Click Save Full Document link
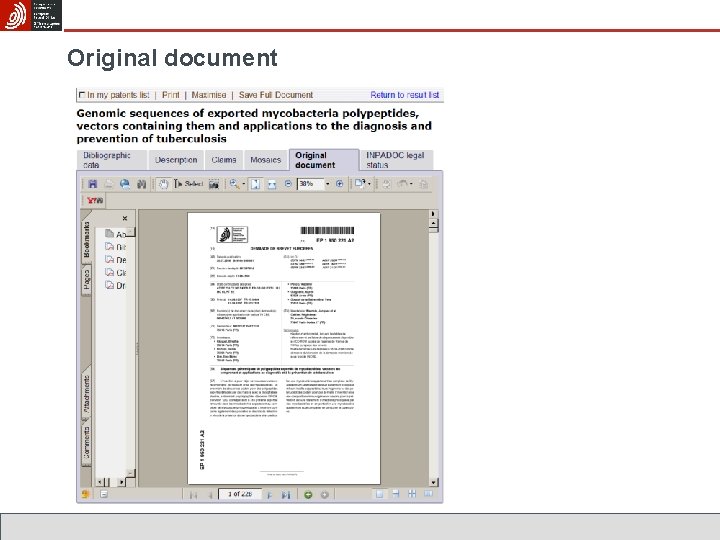 coord(276,95)
